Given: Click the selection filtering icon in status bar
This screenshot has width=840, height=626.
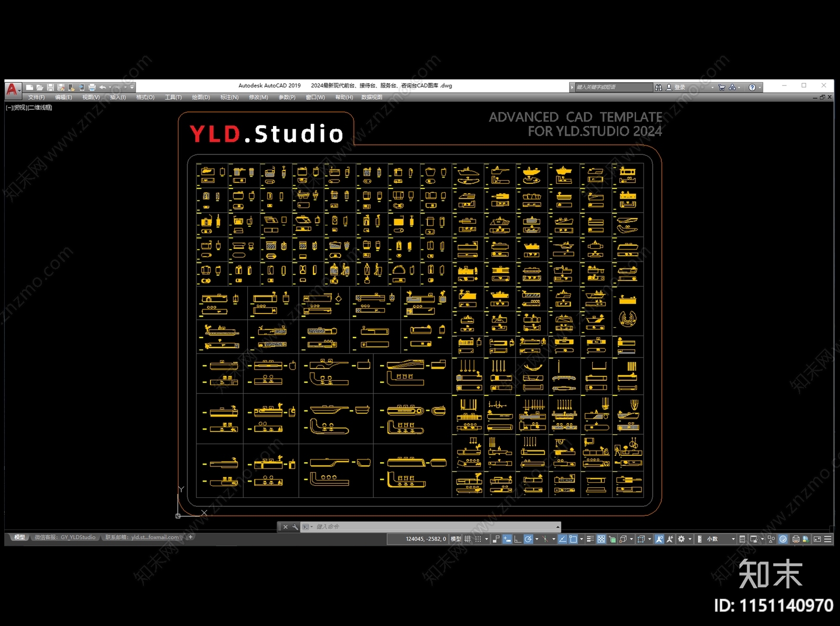Looking at the screenshot, I should (641, 539).
